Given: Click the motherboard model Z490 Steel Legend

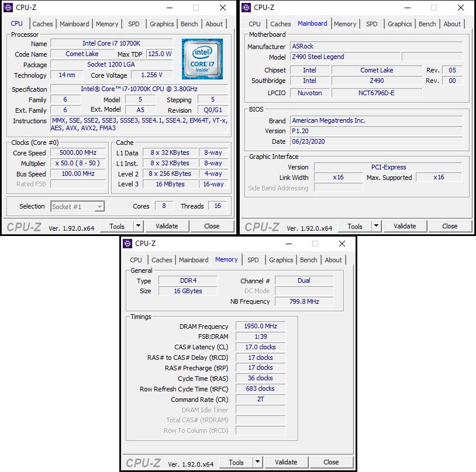Looking at the screenshot, I should 345,57.
